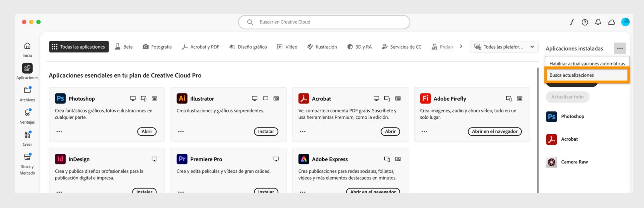Switch to the Fotografía category tab
This screenshot has height=208, width=644.
coord(157,47)
